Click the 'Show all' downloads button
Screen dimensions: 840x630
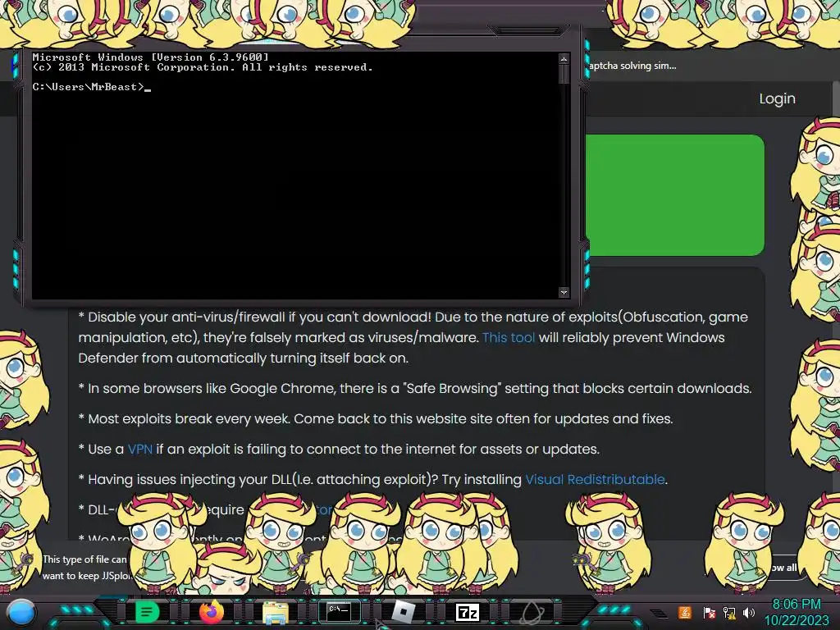pyautogui.click(x=783, y=568)
